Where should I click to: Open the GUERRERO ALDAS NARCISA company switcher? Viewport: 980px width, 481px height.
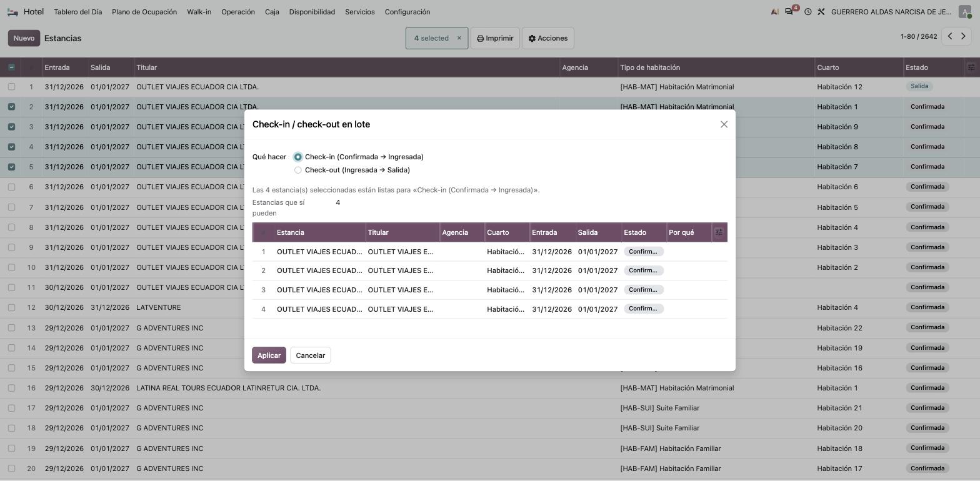pyautogui.click(x=891, y=12)
